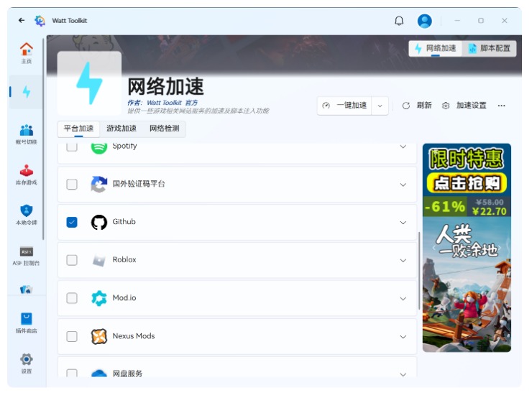Click the Github octocat icon
This screenshot has height=395, width=532.
point(99,222)
